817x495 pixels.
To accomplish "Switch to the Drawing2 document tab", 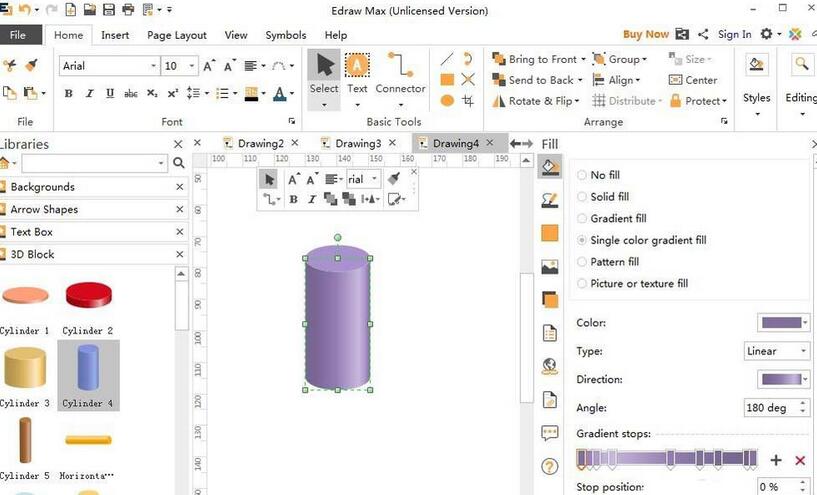I will (x=260, y=143).
